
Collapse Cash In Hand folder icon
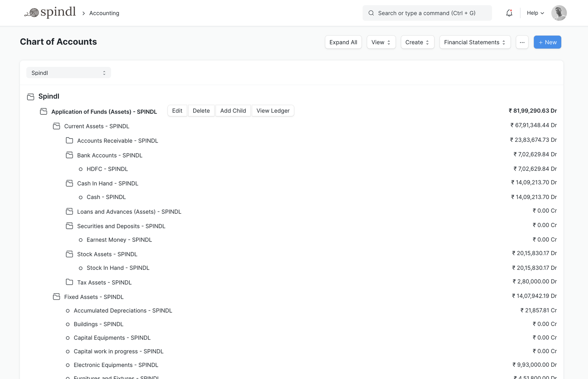tap(69, 183)
